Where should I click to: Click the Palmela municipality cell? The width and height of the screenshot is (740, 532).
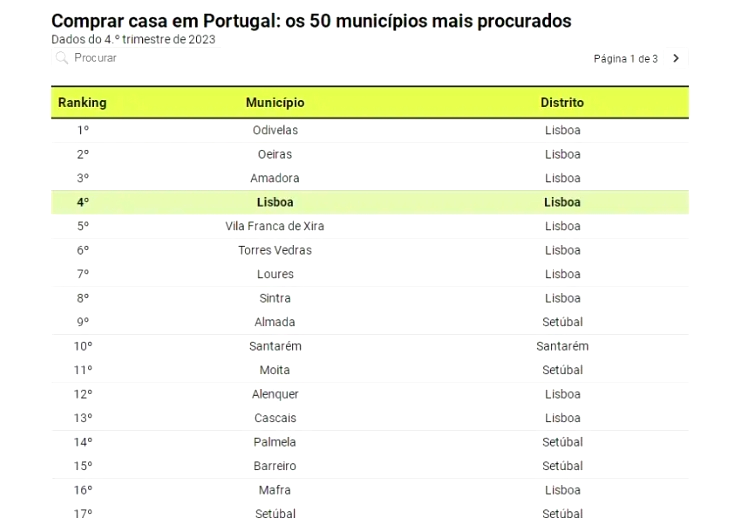(x=275, y=442)
